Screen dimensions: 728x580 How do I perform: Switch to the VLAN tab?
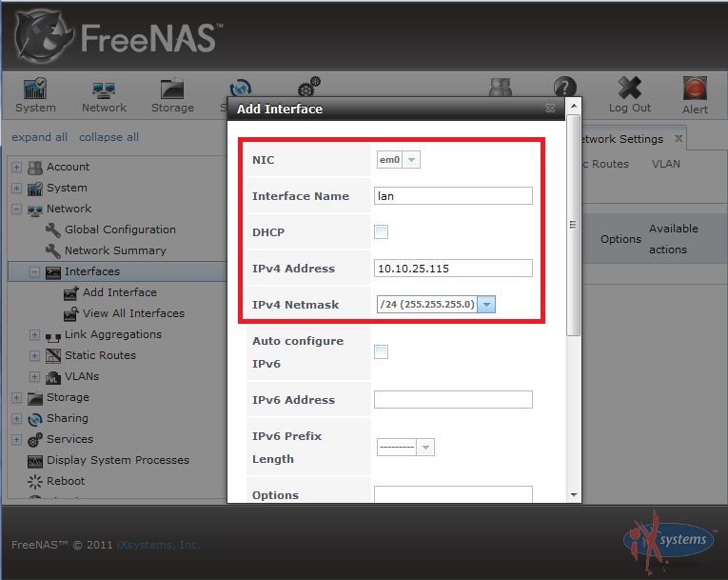(x=666, y=164)
